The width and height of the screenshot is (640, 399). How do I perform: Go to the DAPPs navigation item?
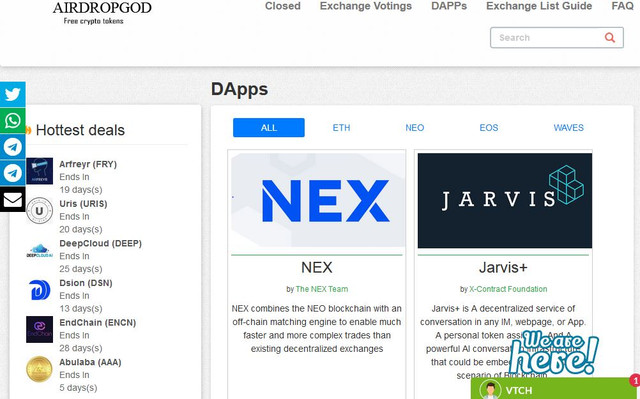click(x=449, y=6)
